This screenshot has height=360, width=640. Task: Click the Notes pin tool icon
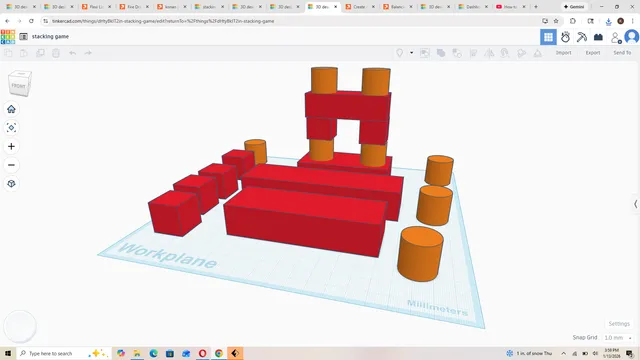point(400,53)
